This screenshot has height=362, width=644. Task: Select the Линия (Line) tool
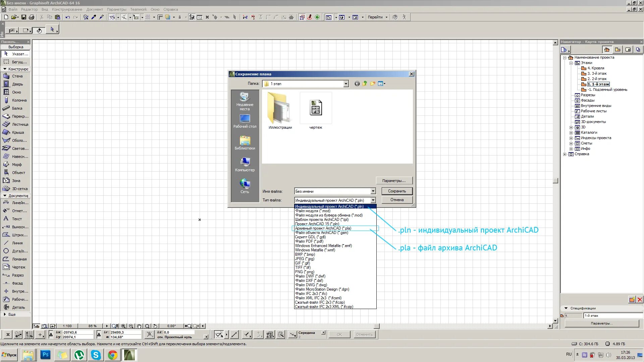tap(15, 243)
